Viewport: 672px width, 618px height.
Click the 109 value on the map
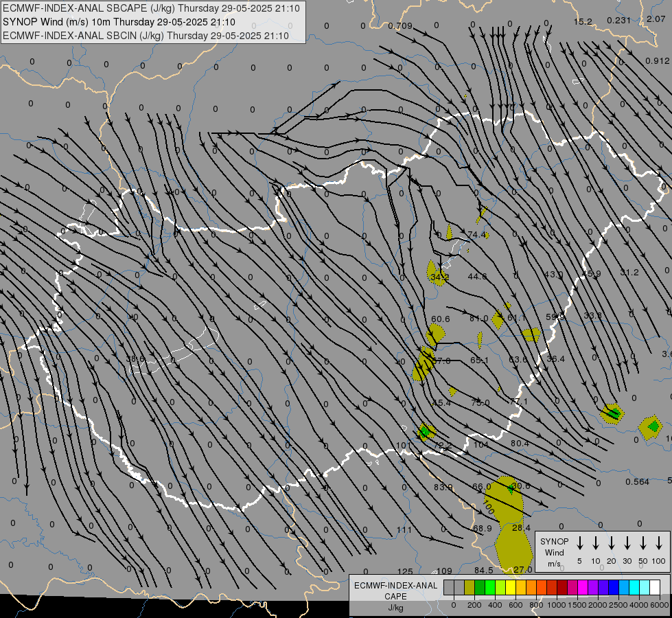(444, 571)
